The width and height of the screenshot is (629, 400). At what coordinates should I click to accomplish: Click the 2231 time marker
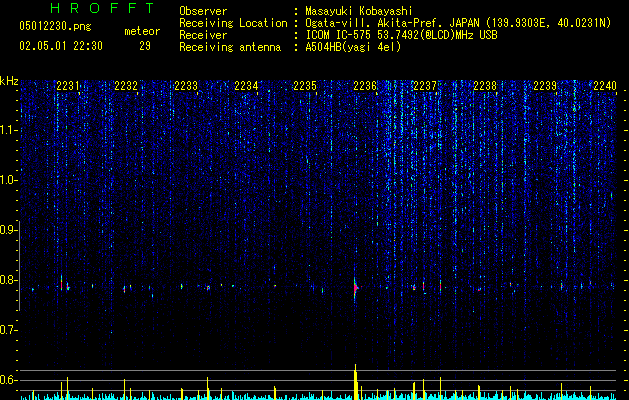[67, 86]
